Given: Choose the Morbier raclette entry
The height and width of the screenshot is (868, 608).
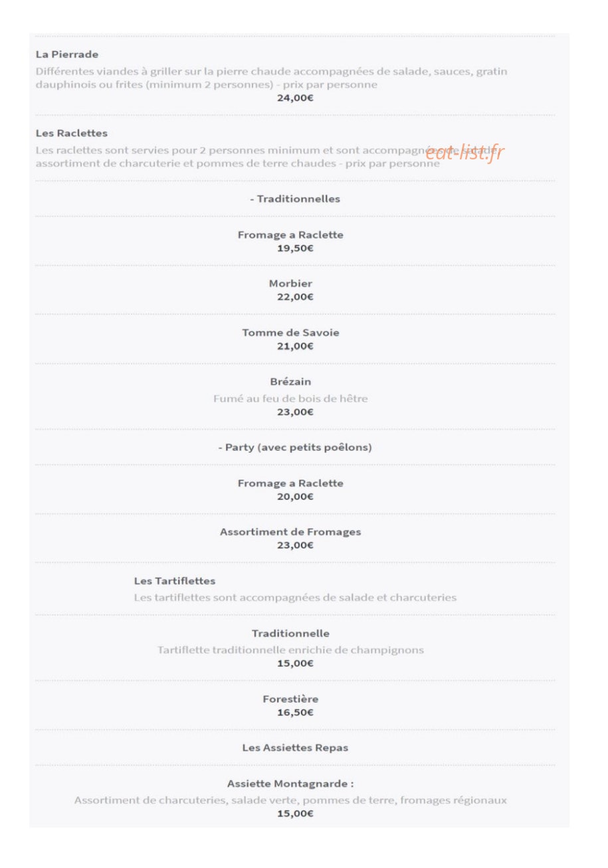Looking at the screenshot, I should point(290,284).
